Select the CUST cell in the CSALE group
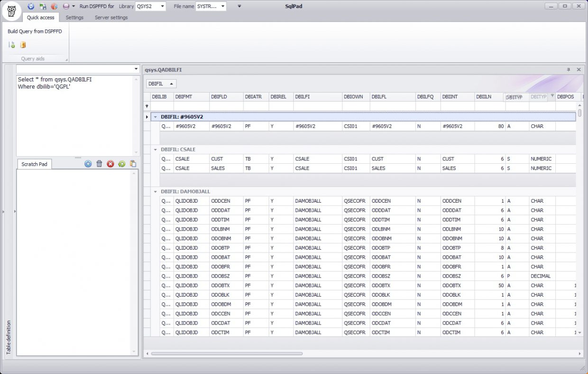Screen dimensions: 588x374 point(227,159)
